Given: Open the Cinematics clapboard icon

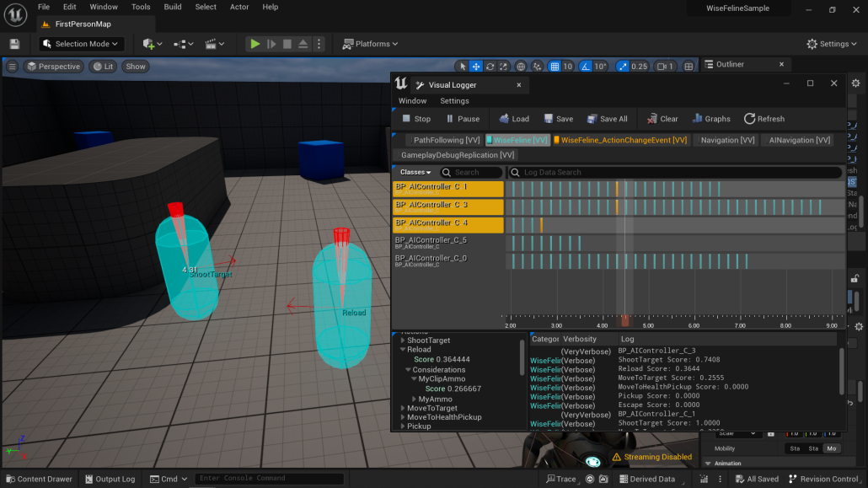Looking at the screenshot, I should pos(214,44).
